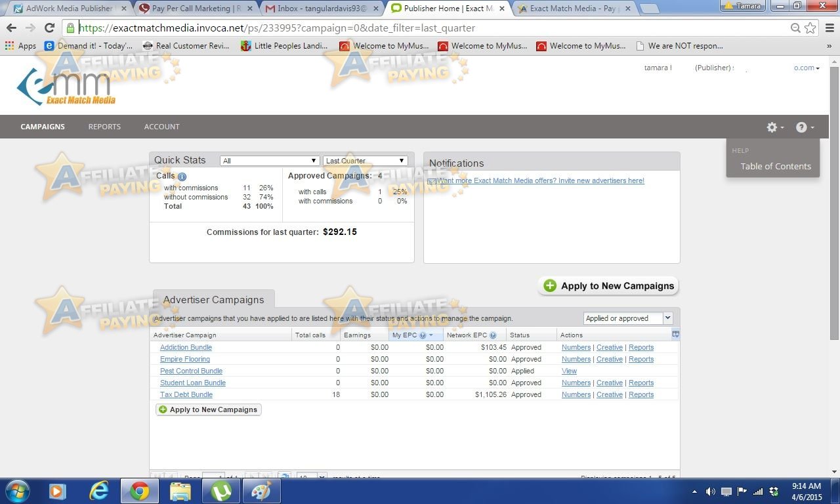Screen dimensions: 840x504
Task: Open the column chooser icon in table header
Action: pyautogui.click(x=675, y=335)
